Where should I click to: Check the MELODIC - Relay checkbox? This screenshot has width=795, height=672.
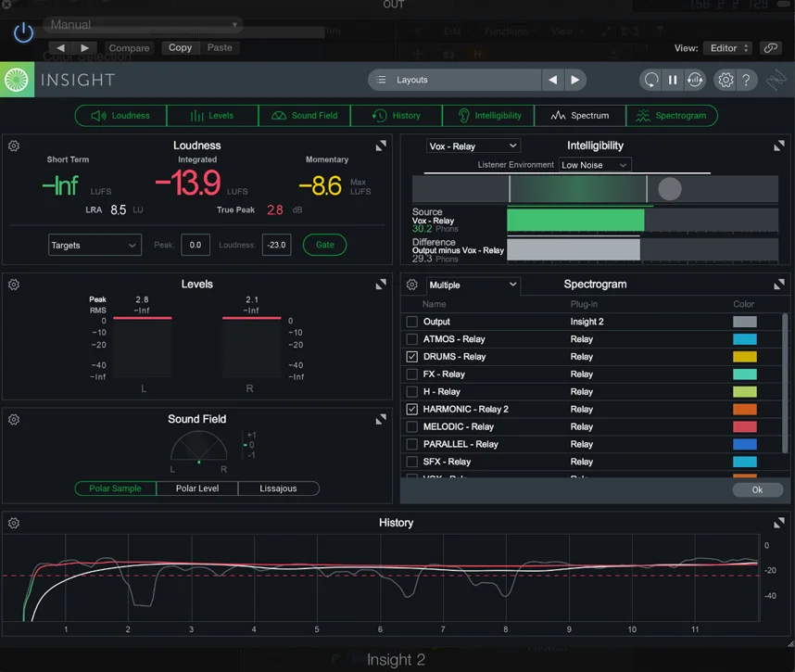click(x=411, y=426)
